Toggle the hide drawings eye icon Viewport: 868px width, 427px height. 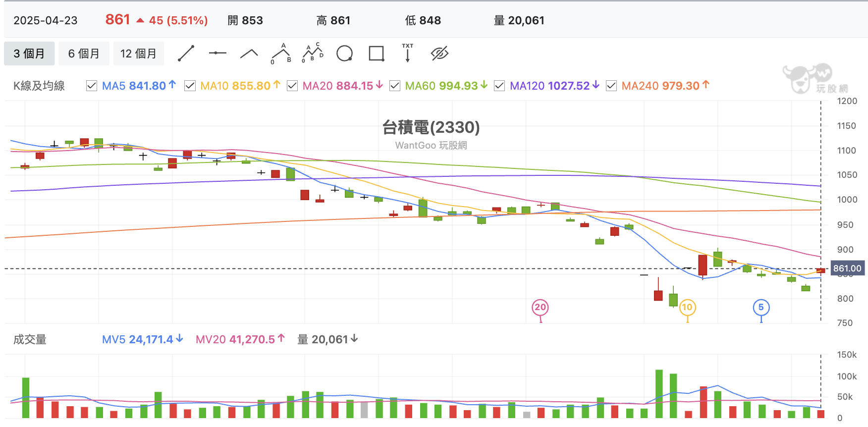point(439,53)
